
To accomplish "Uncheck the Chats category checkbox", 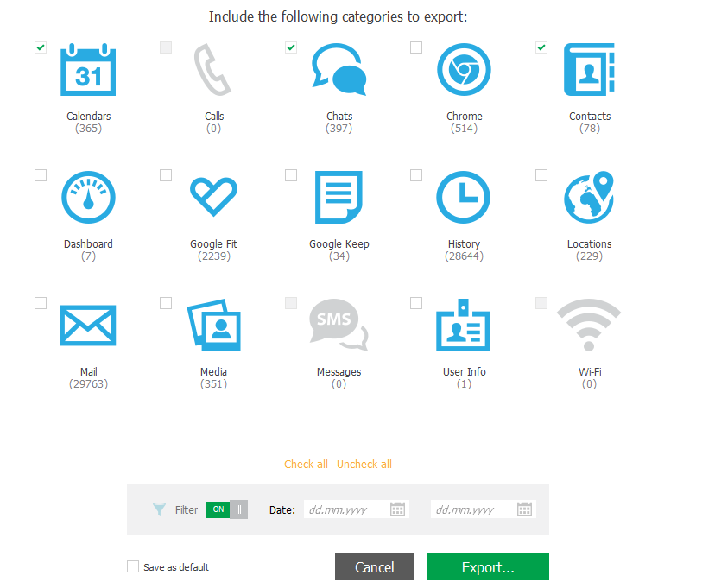I will pyautogui.click(x=291, y=47).
